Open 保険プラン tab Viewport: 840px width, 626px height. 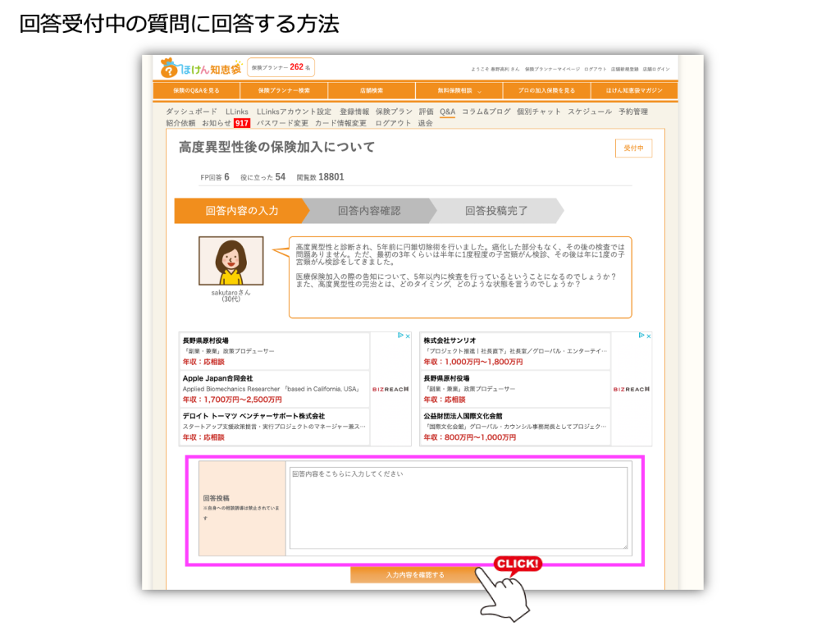tap(394, 112)
